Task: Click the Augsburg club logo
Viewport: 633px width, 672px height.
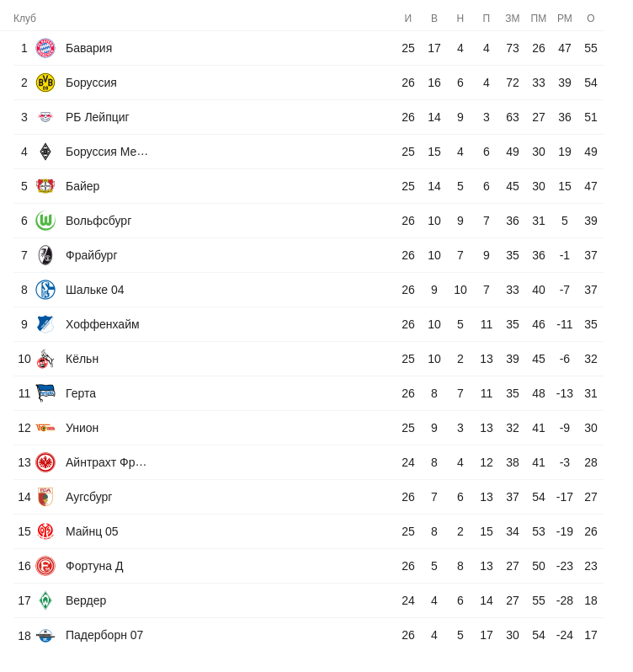Action: coord(45,497)
